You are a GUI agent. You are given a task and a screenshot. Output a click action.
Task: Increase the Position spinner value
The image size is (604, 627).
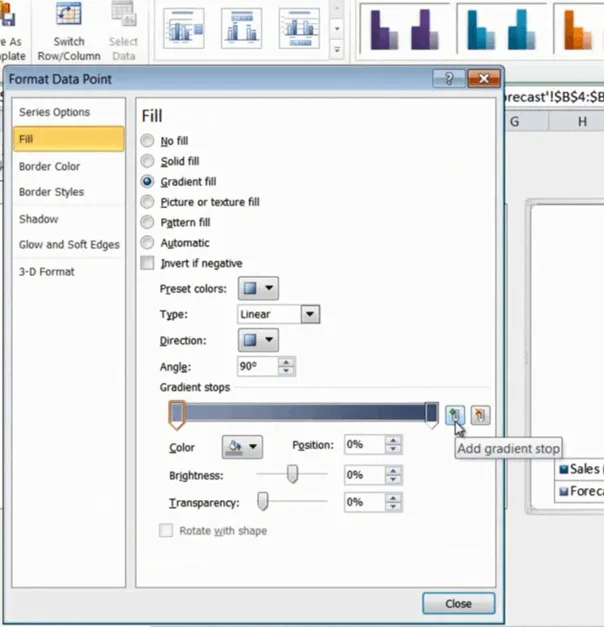click(x=394, y=441)
